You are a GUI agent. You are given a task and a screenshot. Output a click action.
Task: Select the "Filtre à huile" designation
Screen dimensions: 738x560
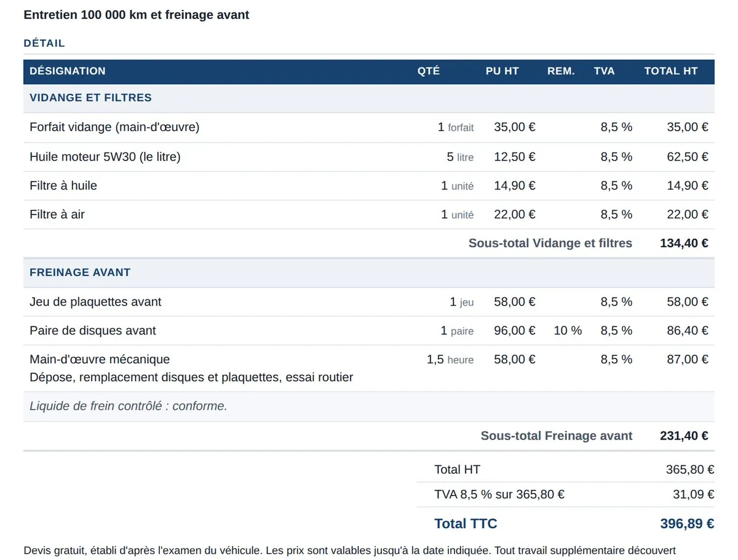63,186
